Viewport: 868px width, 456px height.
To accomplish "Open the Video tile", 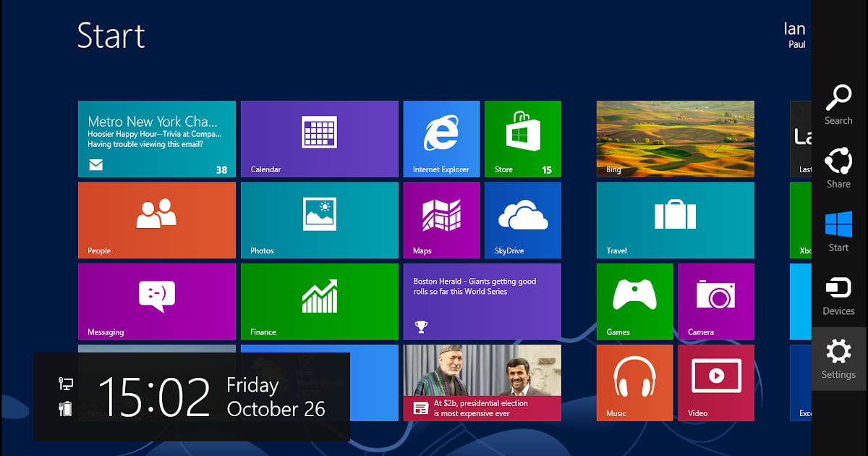I will (x=715, y=382).
